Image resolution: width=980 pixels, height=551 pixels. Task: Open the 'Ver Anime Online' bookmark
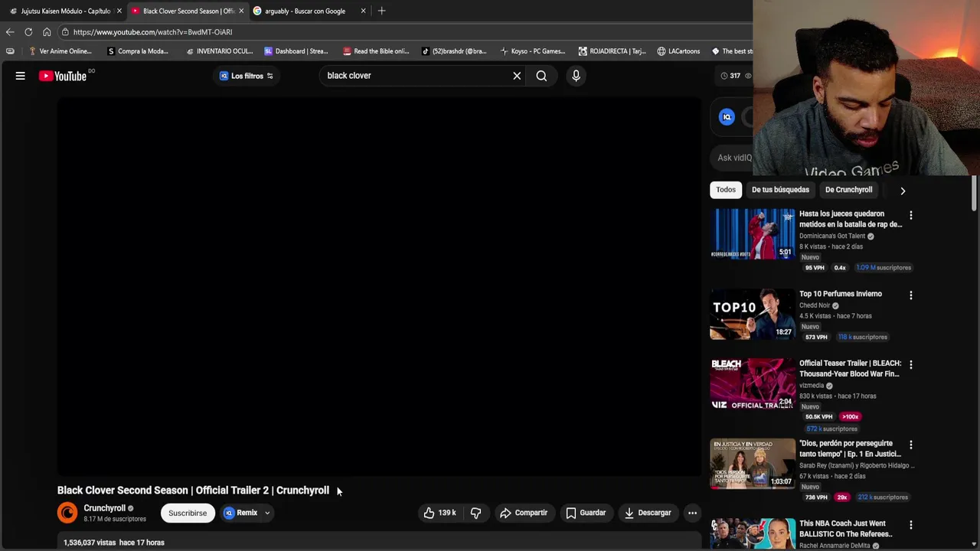[60, 51]
